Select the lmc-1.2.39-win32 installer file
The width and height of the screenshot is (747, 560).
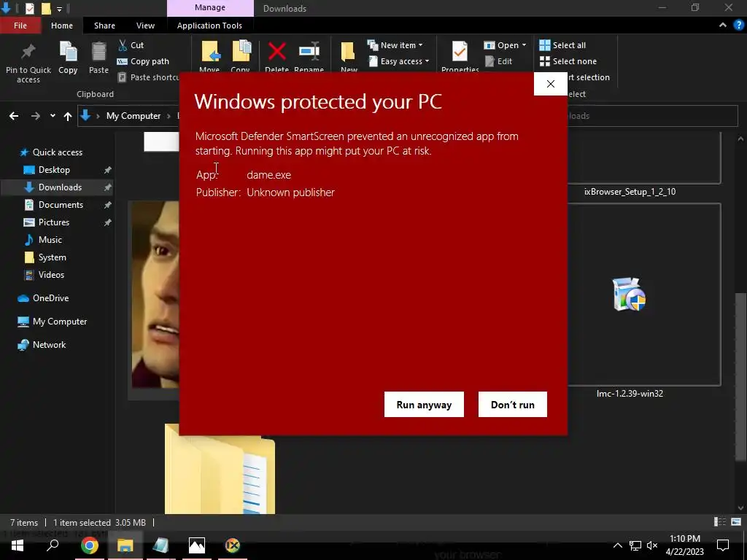coord(630,295)
